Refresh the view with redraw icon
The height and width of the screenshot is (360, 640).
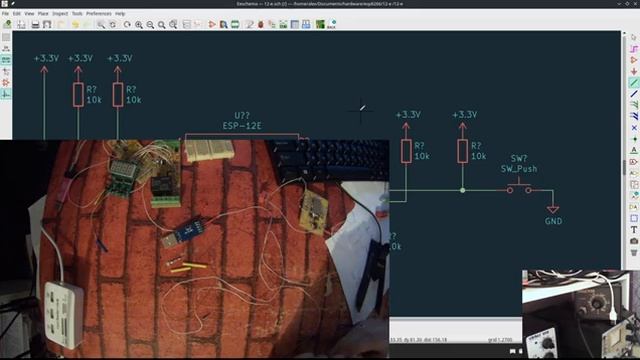click(x=127, y=24)
